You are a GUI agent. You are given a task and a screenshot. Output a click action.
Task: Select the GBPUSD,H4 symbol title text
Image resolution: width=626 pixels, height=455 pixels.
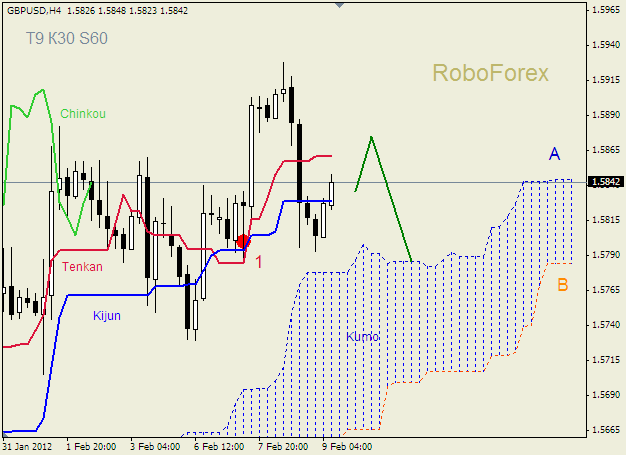(34, 11)
